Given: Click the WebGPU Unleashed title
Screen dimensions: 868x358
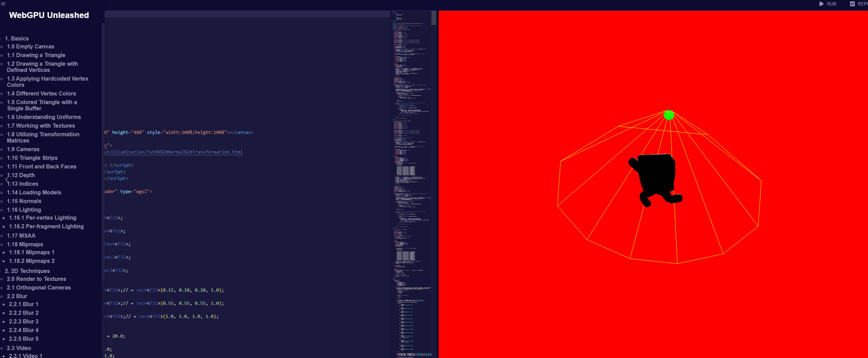Looking at the screenshot, I should tap(49, 15).
